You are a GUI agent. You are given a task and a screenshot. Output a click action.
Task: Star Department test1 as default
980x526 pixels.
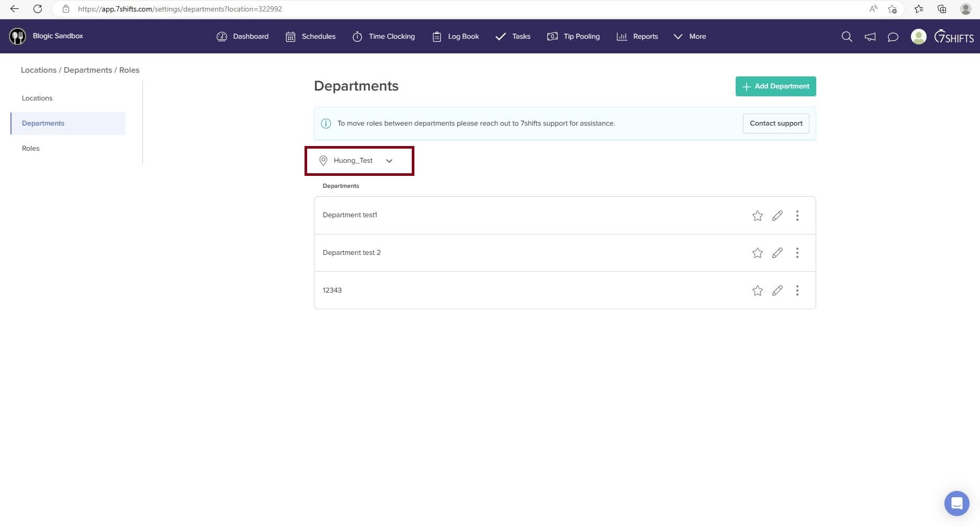pyautogui.click(x=757, y=216)
